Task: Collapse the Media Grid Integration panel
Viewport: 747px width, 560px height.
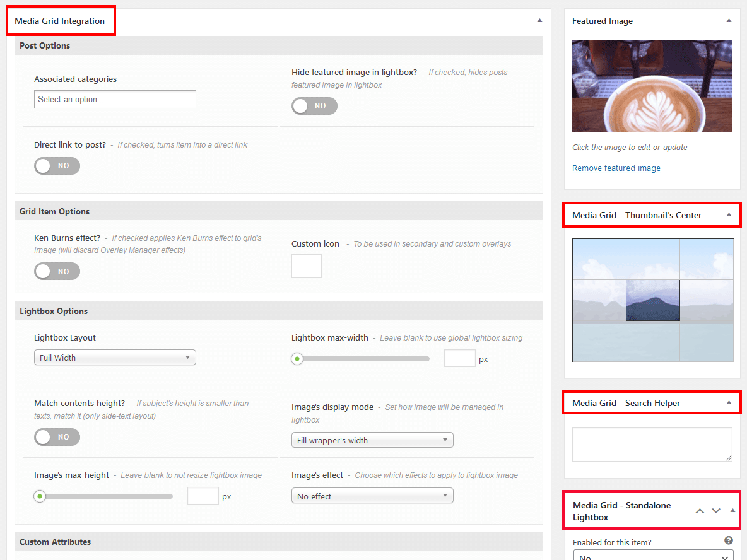Action: point(539,20)
